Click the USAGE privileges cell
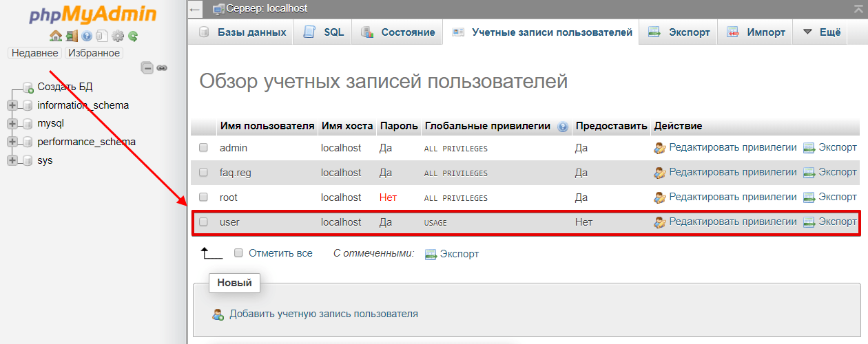This screenshot has width=868, height=344. coord(435,223)
